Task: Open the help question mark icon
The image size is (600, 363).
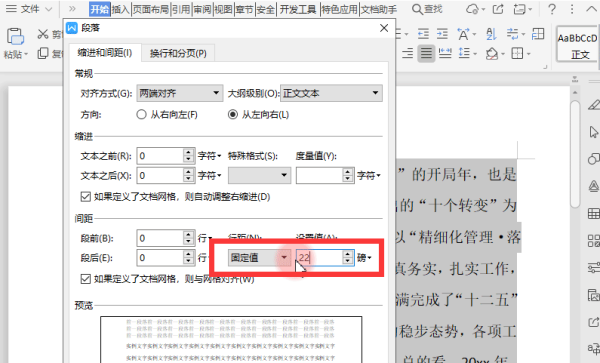Action: point(552,9)
